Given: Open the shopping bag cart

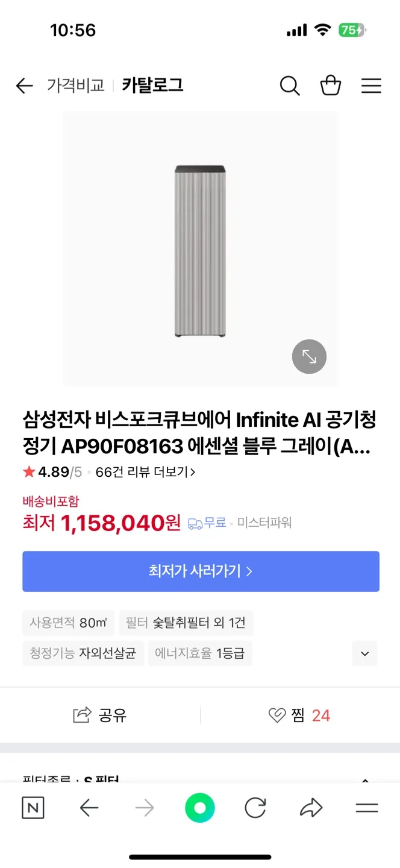Looking at the screenshot, I should coord(331,86).
